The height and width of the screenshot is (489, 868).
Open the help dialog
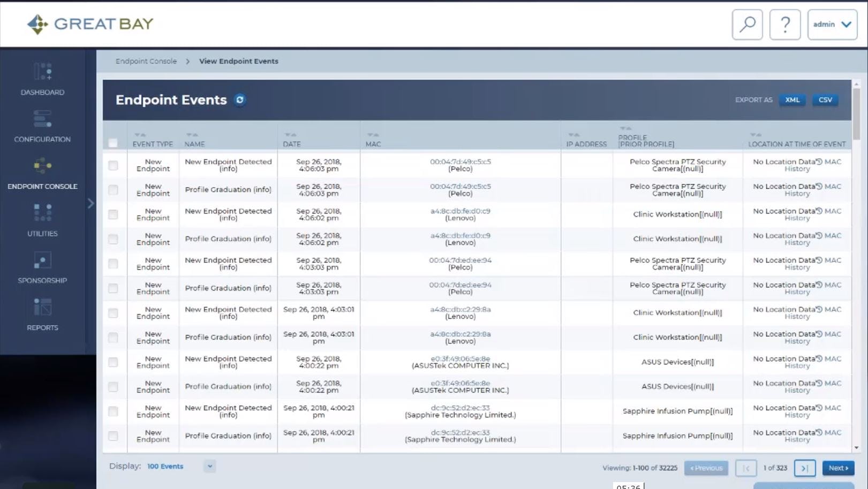[x=785, y=24]
